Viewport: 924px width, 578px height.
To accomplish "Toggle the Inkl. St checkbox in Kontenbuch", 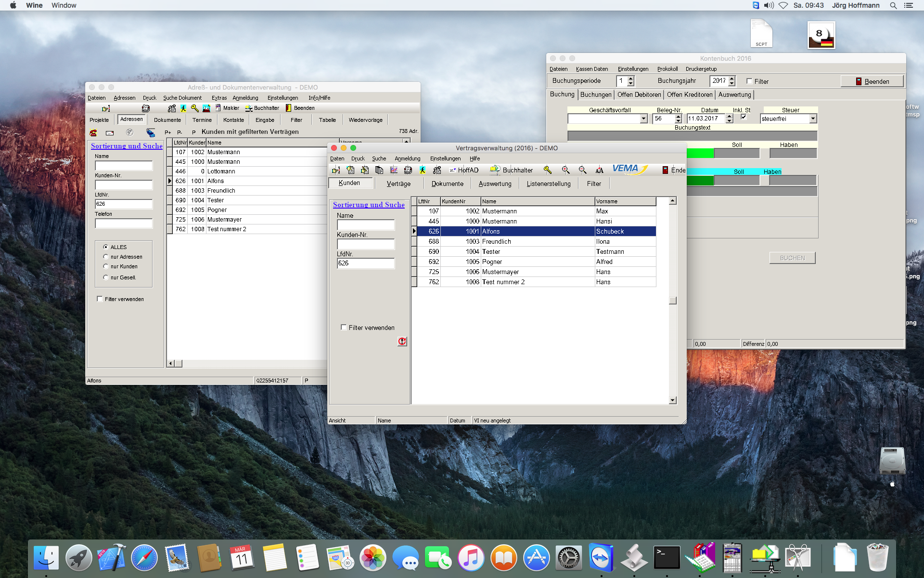I will tap(744, 117).
